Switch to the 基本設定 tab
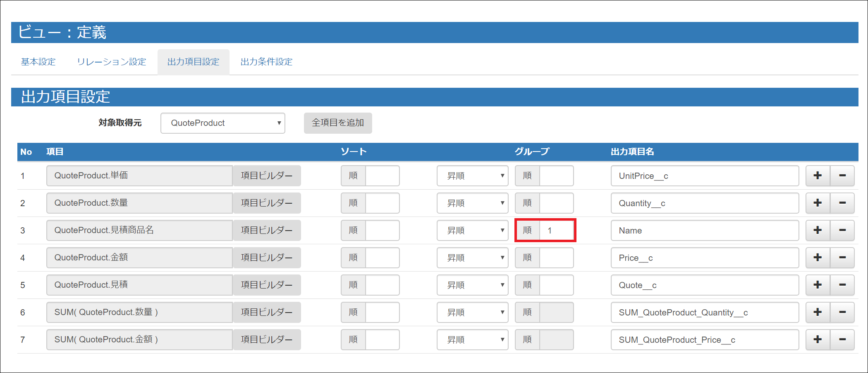This screenshot has width=868, height=373. 38,62
